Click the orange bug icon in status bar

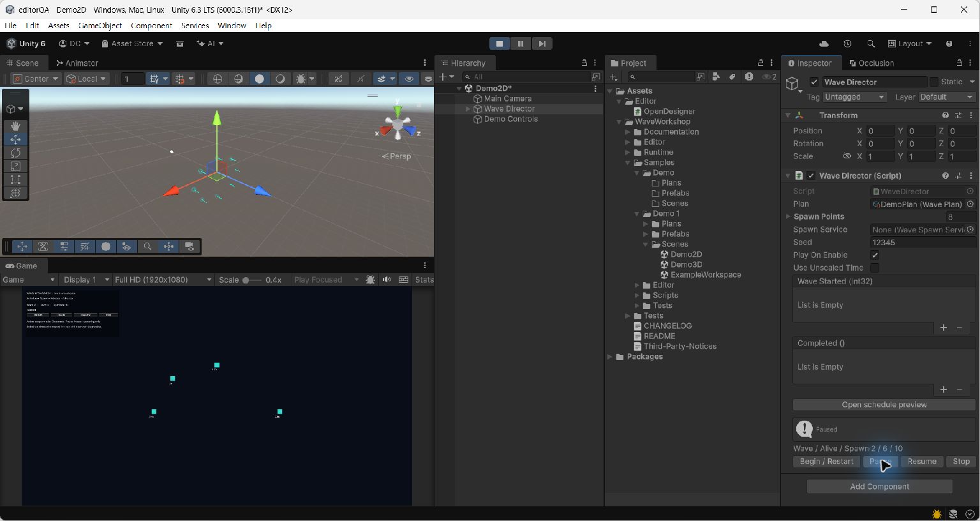(x=937, y=514)
